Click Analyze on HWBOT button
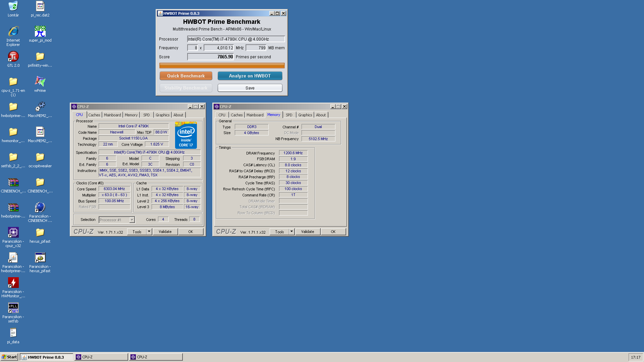The image size is (644, 362). point(250,76)
